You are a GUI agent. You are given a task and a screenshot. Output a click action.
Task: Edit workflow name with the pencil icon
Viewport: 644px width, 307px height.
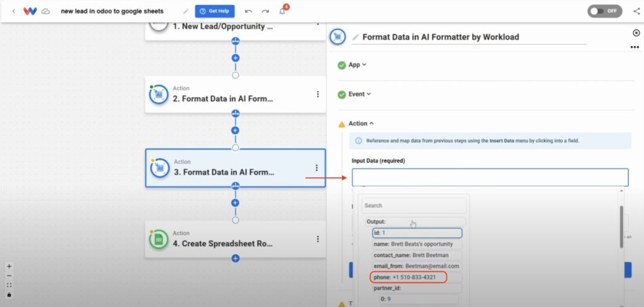186,11
